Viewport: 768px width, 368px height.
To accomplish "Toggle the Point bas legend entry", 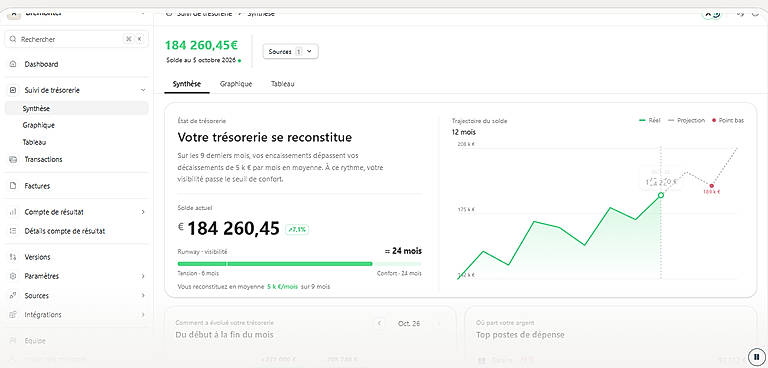I will tap(728, 120).
